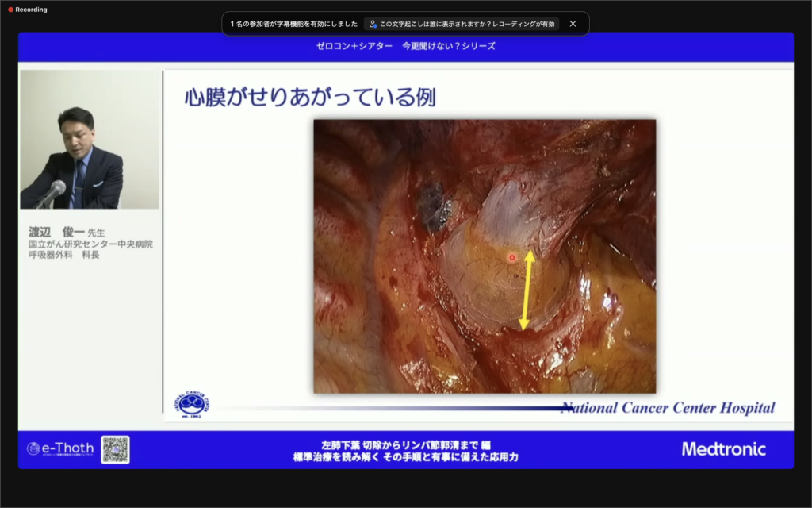Click the QR code in the footer

point(115,449)
